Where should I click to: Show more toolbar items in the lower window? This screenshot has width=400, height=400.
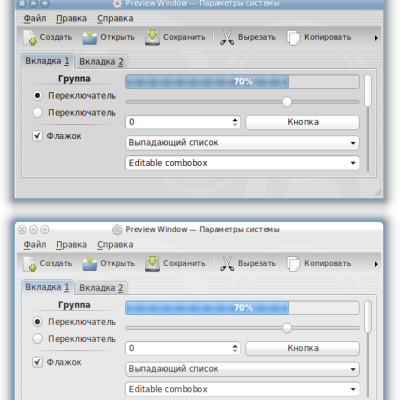point(376,264)
